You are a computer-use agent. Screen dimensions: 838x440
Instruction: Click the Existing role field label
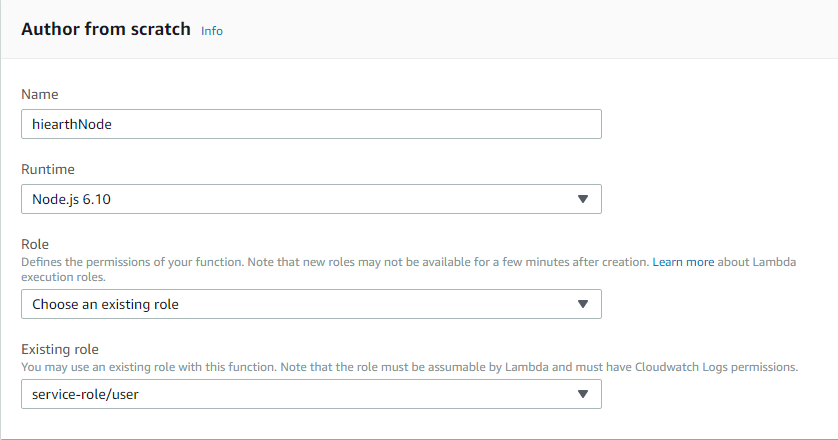(59, 349)
